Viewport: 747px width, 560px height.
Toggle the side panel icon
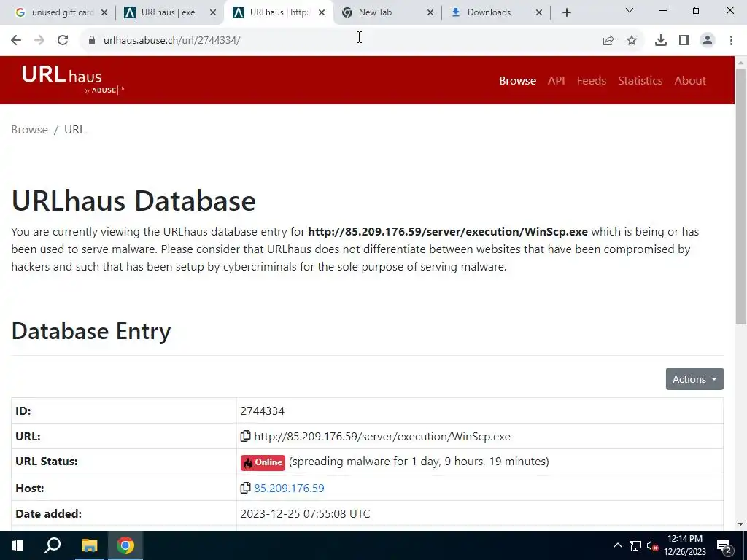pos(684,41)
